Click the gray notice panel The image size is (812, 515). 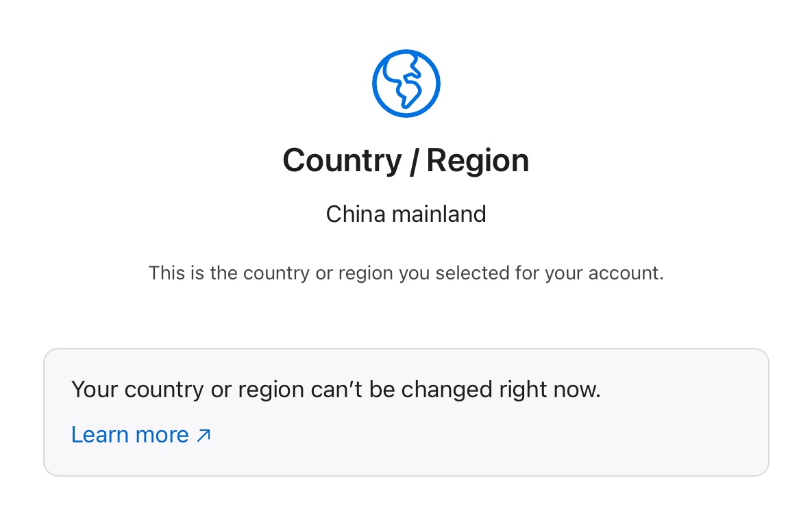click(x=406, y=412)
